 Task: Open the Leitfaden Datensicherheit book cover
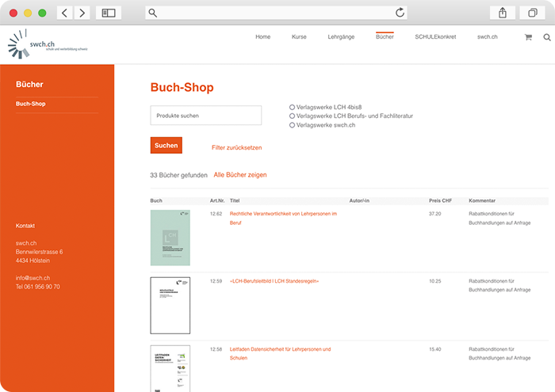[170, 368]
